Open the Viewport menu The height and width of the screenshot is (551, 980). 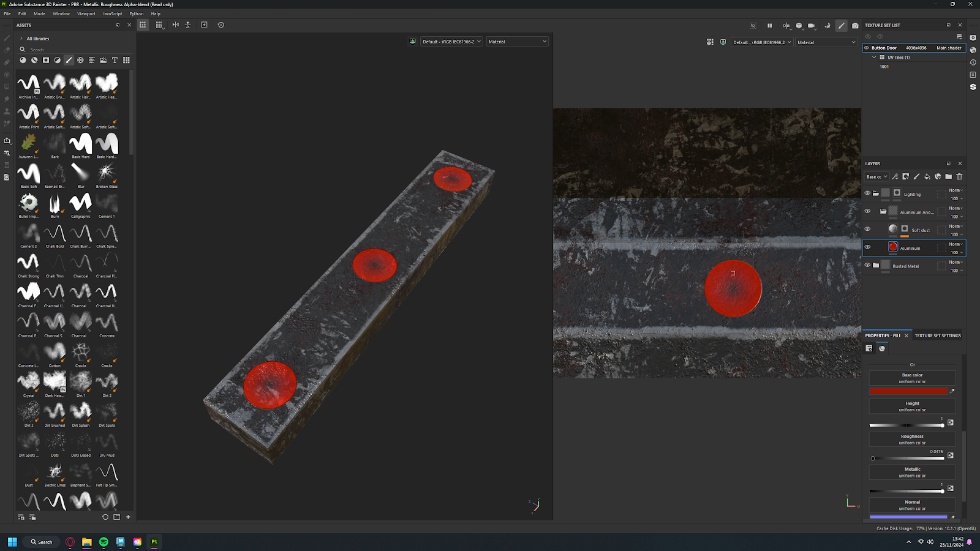(x=86, y=13)
